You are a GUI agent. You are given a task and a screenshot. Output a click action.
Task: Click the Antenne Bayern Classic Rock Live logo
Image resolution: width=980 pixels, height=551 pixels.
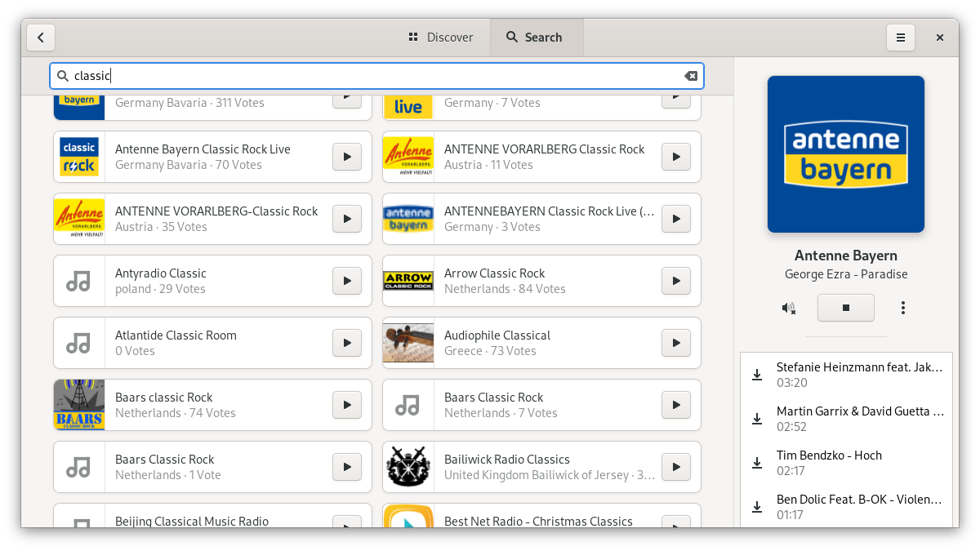coord(79,157)
